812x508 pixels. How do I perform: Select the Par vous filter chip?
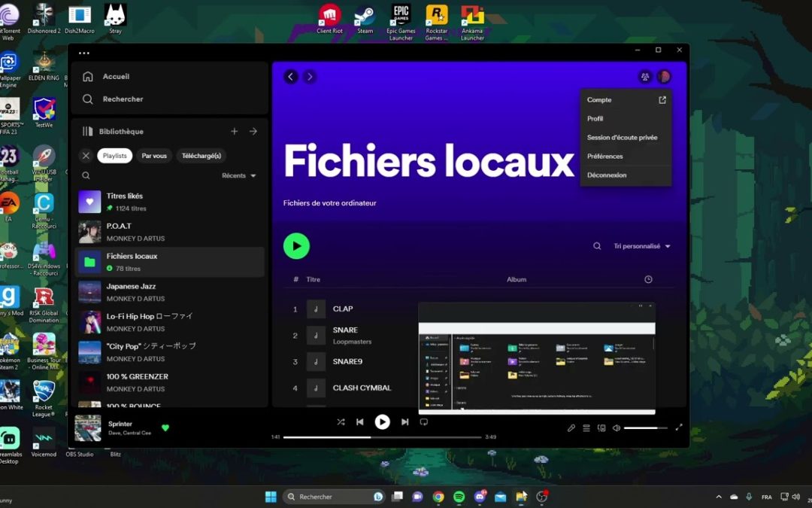pyautogui.click(x=154, y=156)
